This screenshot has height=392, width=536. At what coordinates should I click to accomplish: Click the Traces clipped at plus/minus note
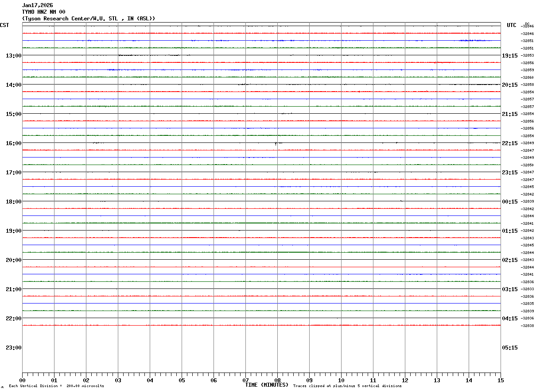(x=347, y=386)
